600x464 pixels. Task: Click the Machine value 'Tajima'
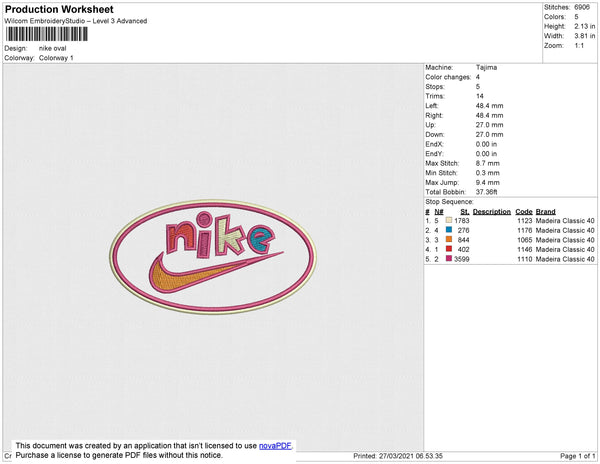[x=486, y=67]
